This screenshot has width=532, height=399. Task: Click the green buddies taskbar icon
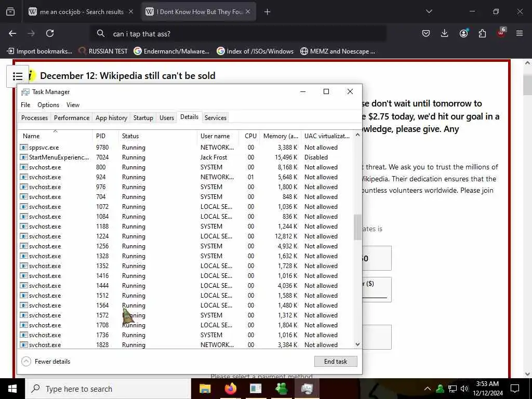281,389
